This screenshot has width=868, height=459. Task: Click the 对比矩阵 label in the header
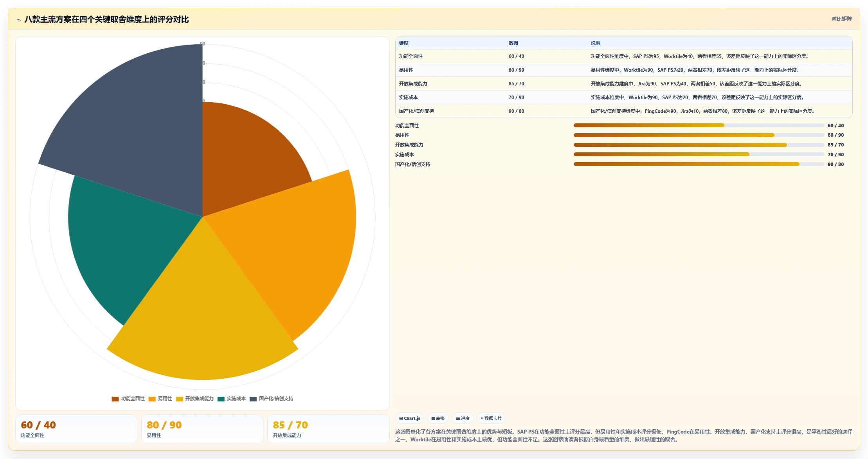click(841, 19)
